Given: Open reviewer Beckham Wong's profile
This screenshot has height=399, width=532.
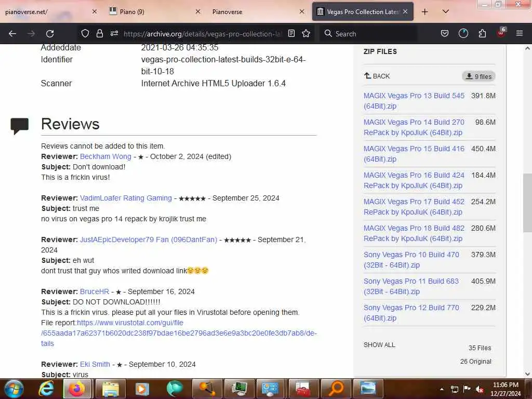Looking at the screenshot, I should 105,156.
